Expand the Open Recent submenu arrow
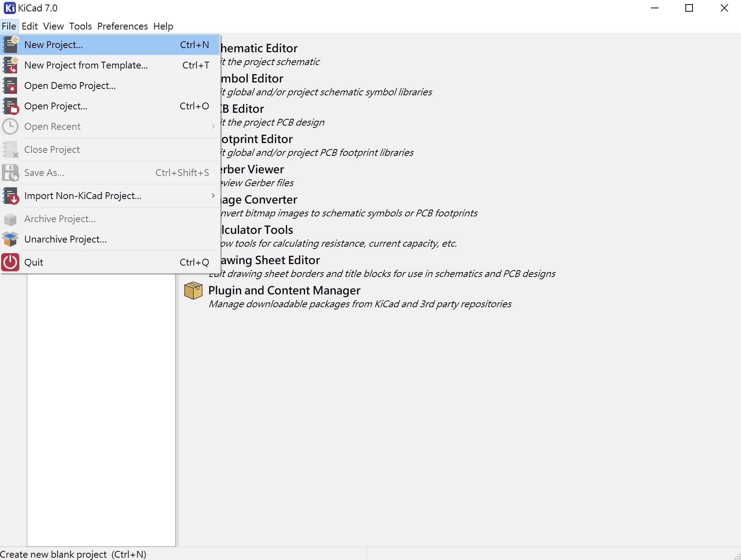 pyautogui.click(x=213, y=126)
